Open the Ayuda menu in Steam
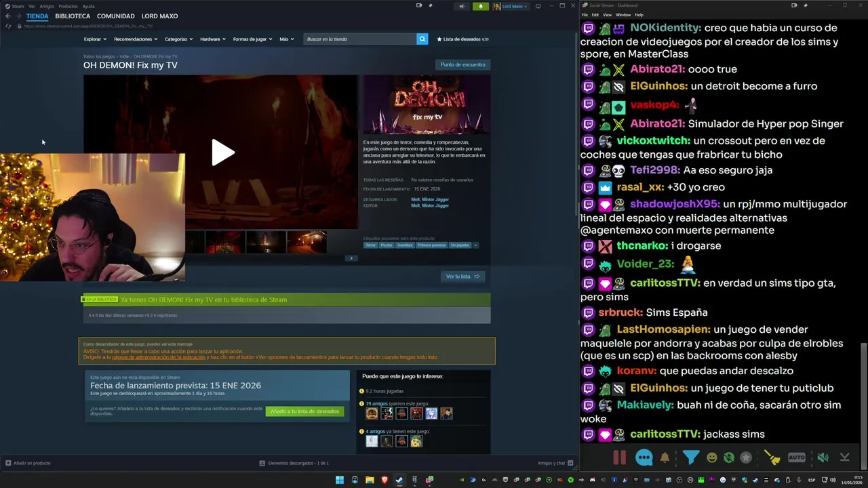 click(x=88, y=6)
